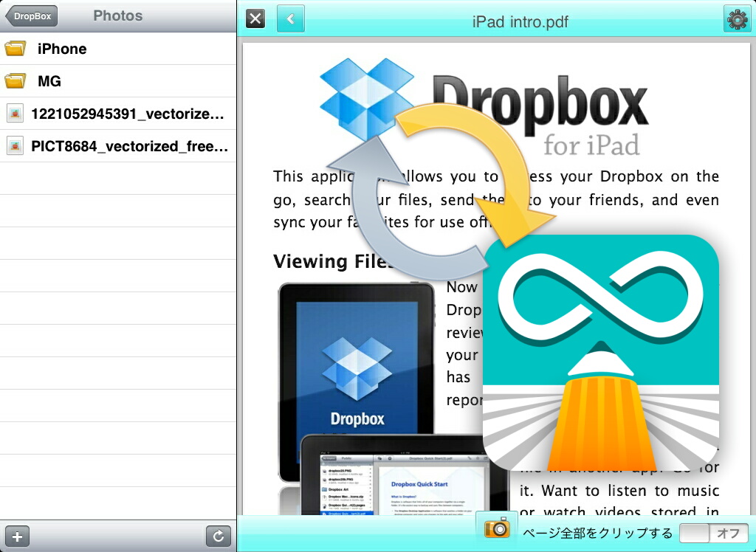Click the ページ全部をクリップする label
The width and height of the screenshot is (756, 552).
[x=597, y=533]
